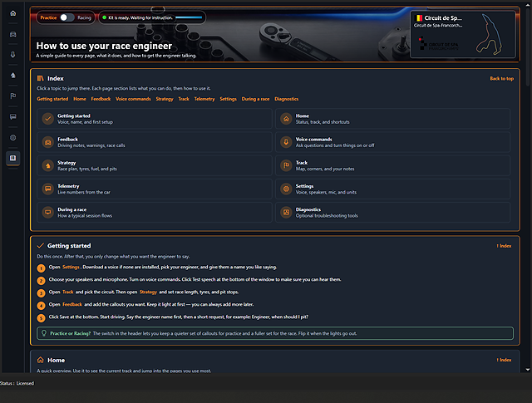
Task: Follow the Track link in step 3
Action: (68, 292)
